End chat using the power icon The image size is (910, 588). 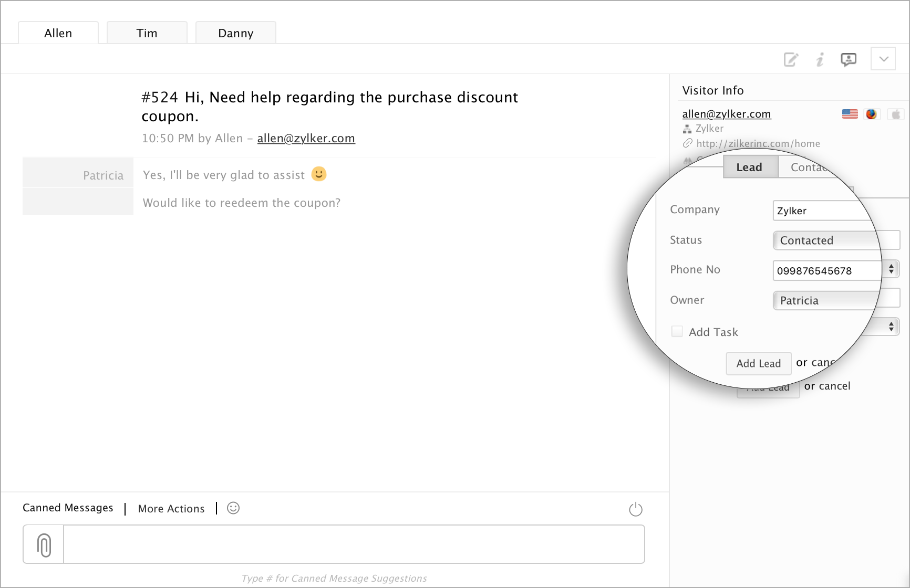click(636, 509)
